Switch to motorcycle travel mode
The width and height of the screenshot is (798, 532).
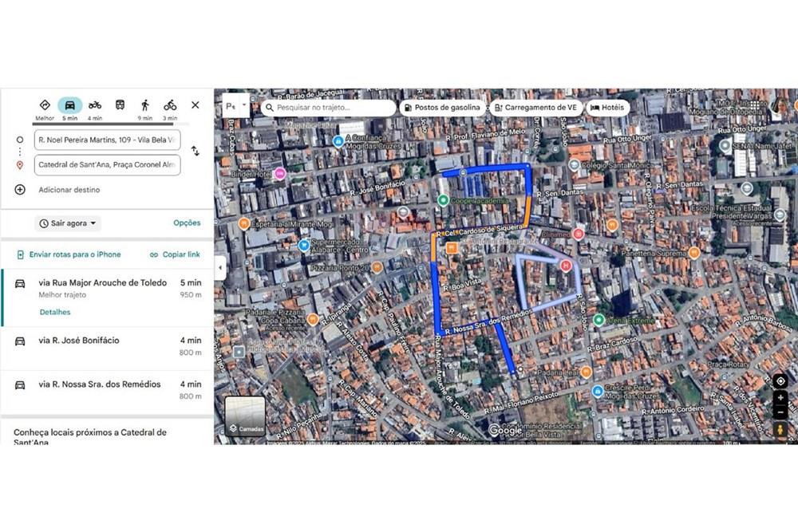(95, 105)
